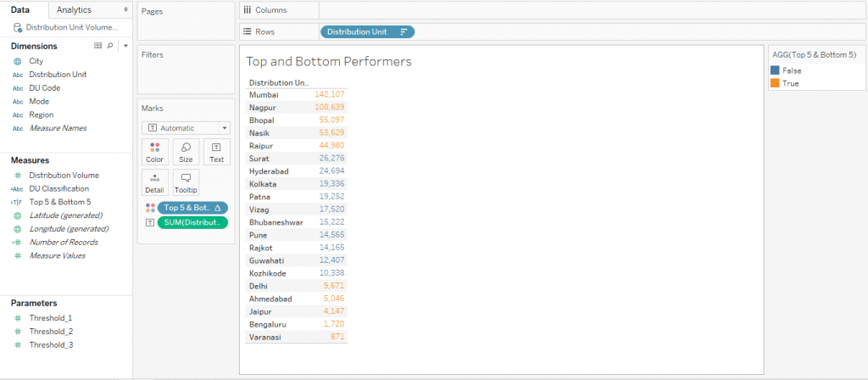
Task: Expand the Dimensions pane dropdown arrow
Action: (125, 45)
